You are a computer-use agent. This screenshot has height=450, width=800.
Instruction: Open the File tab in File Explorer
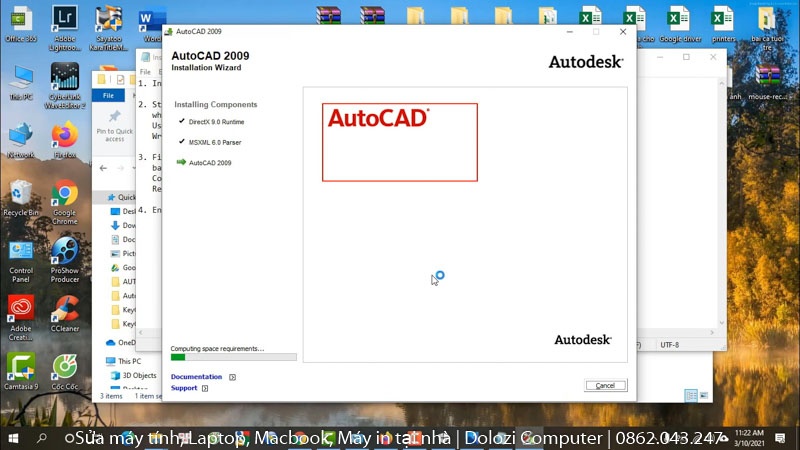108,95
